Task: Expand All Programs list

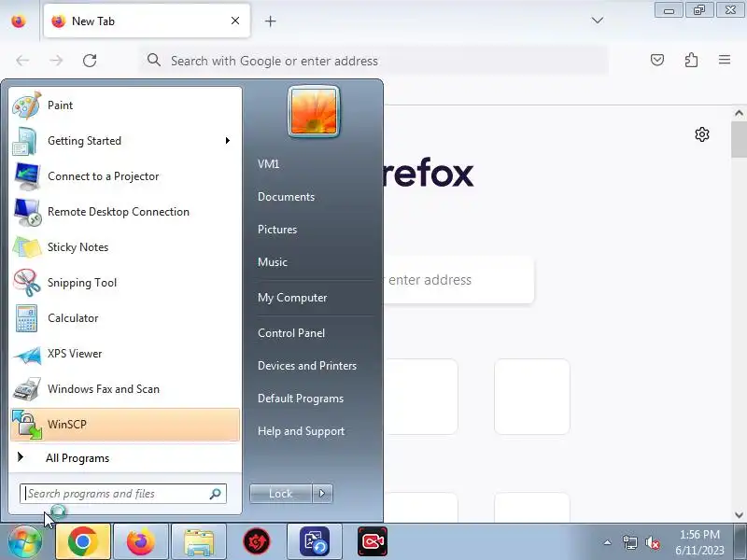Action: pyautogui.click(x=125, y=458)
